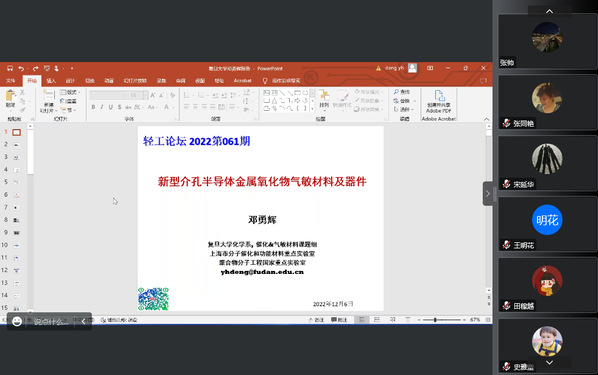Viewport: 598px width, 375px height.
Task: Click the Save icon in quick access toolbar
Action: [x=10, y=68]
